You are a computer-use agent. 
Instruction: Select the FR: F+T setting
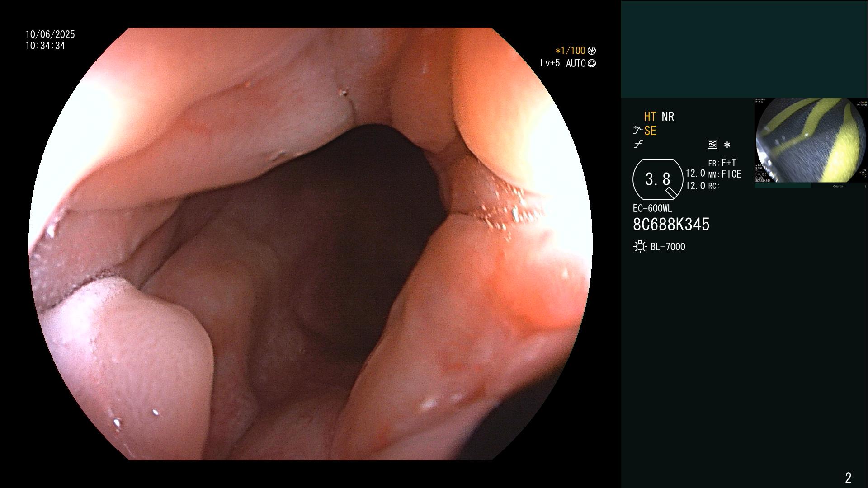722,163
